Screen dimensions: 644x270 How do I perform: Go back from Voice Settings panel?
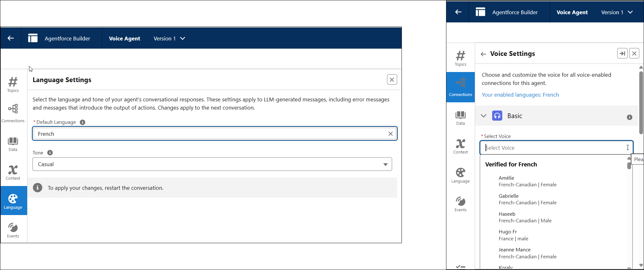click(483, 54)
